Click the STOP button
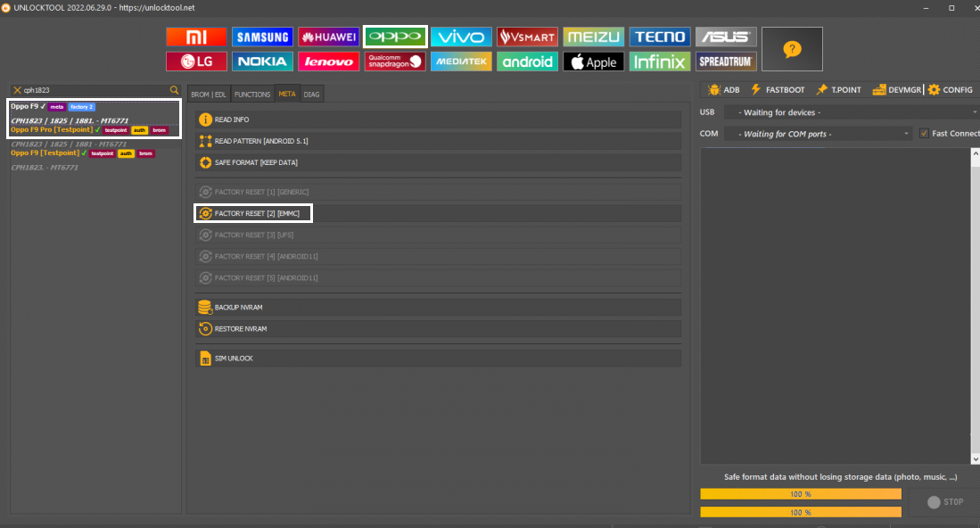Viewport: 980px width, 528px height. (x=945, y=502)
